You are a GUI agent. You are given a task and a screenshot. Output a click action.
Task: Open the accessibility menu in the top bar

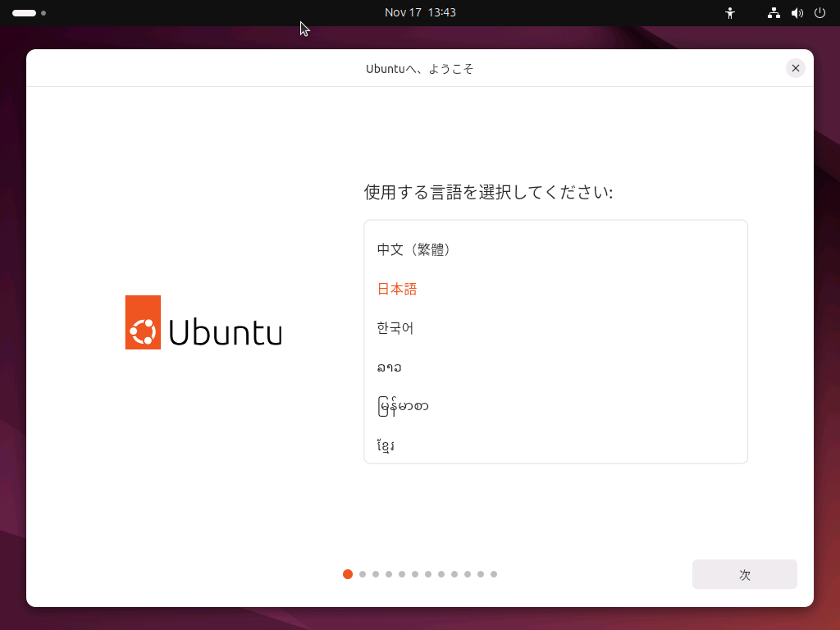point(729,12)
